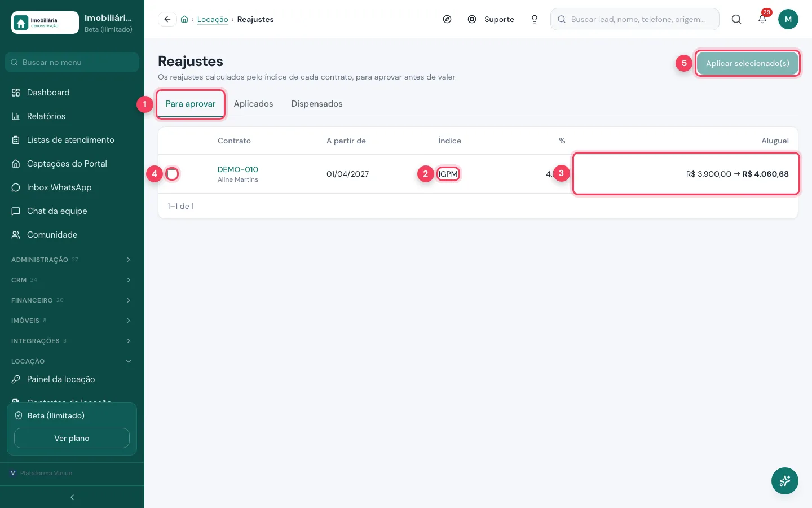The width and height of the screenshot is (812, 508).
Task: Focus the Buscar no menu field
Action: [x=72, y=62]
